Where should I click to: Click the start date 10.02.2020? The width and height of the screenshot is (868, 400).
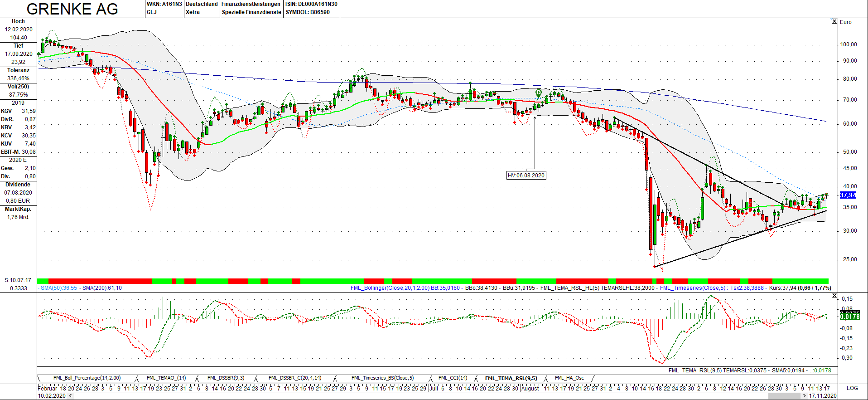point(52,396)
